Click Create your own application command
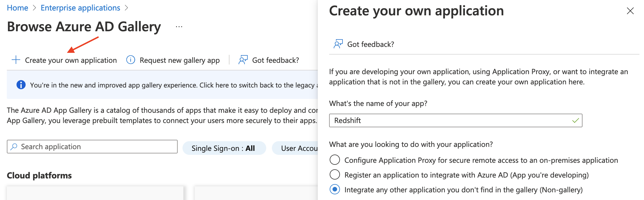This screenshot has width=644, height=200. pos(71,60)
